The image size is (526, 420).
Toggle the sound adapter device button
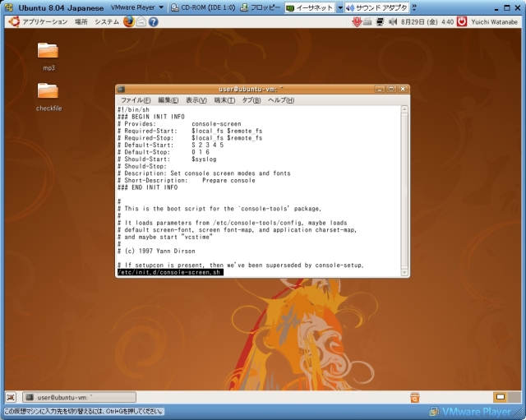tap(376, 7)
